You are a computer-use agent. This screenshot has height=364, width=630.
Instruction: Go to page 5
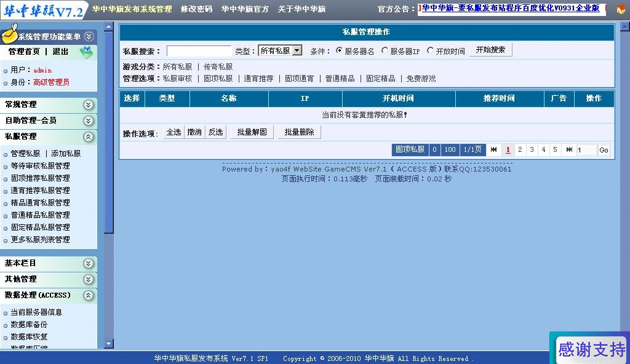555,149
